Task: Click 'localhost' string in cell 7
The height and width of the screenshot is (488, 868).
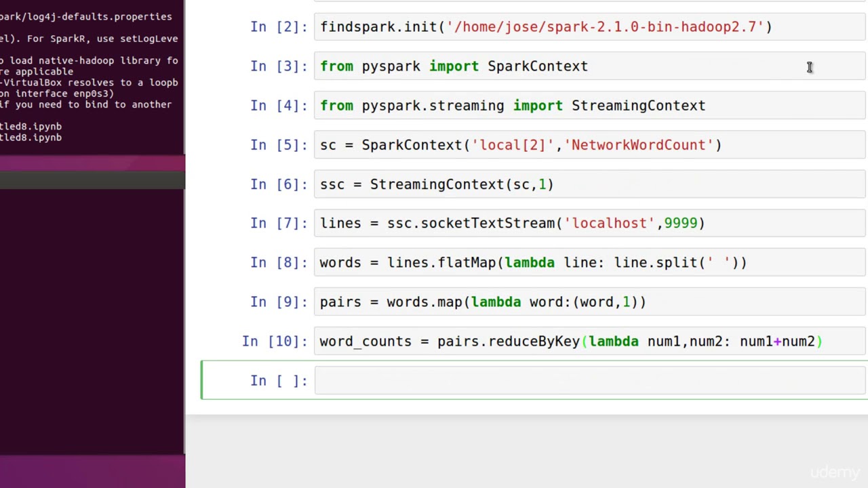Action: point(610,223)
